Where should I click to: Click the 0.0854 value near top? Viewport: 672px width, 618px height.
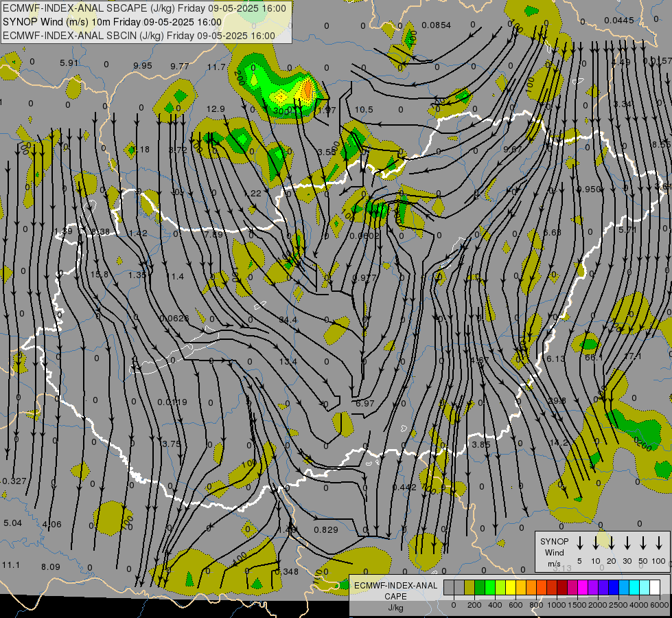coord(437,25)
